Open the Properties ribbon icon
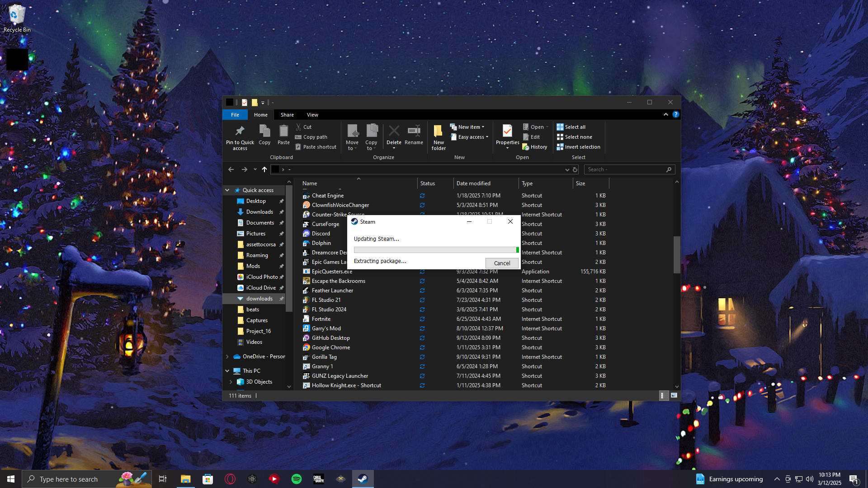The image size is (868, 488). click(507, 131)
